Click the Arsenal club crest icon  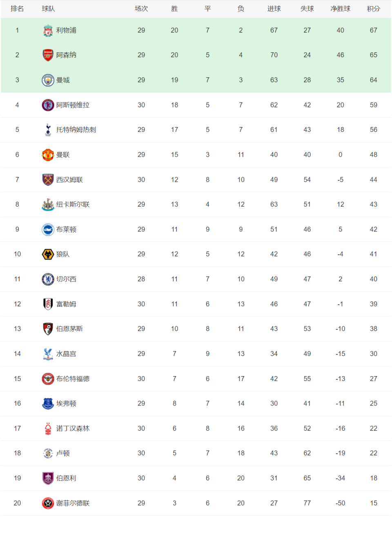coord(48,55)
